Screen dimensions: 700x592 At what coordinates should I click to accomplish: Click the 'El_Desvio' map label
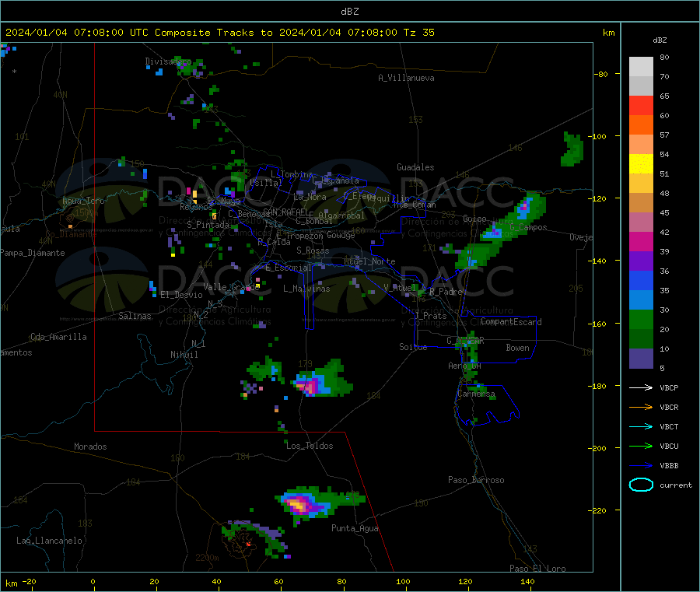[182, 295]
